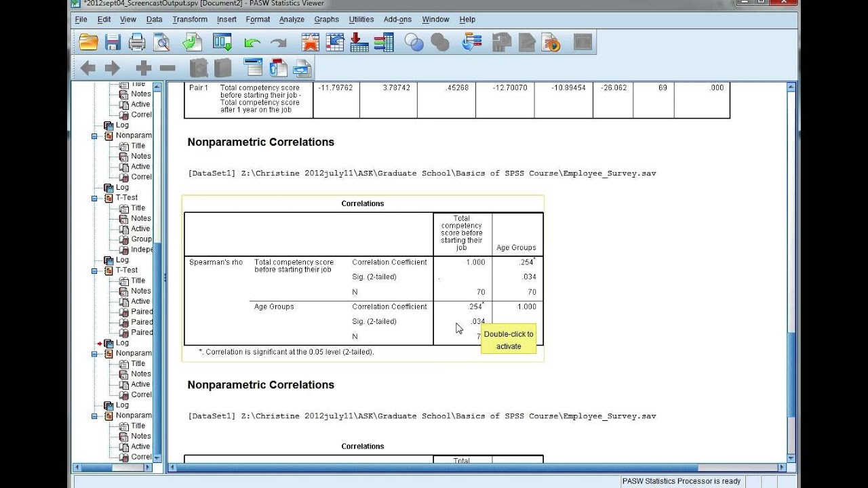Click the Show outline item book icon
The height and width of the screenshot is (488, 868).
coord(198,68)
